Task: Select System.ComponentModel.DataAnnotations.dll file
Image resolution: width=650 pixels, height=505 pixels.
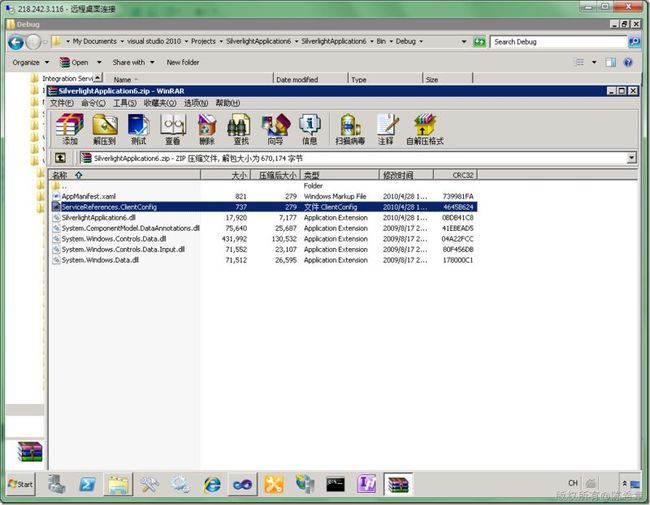Action: pos(131,228)
